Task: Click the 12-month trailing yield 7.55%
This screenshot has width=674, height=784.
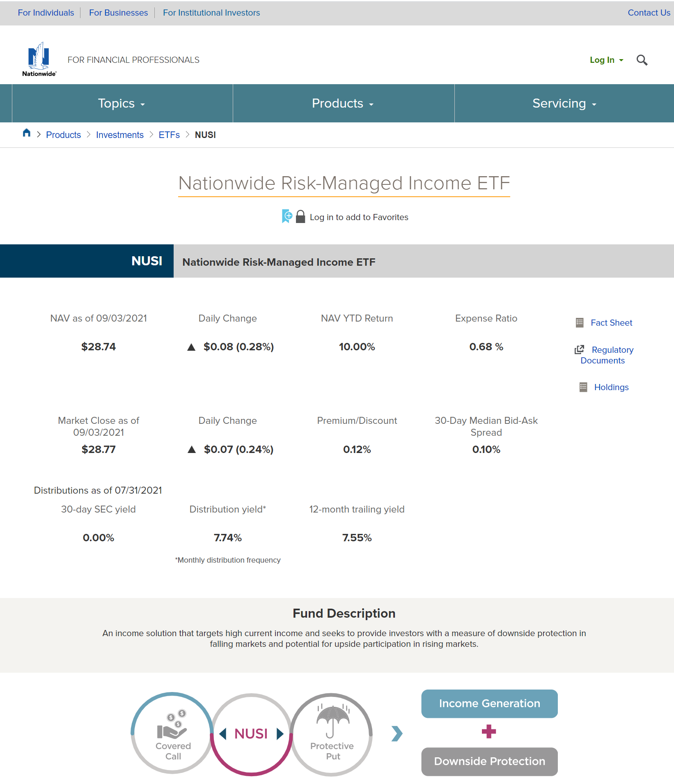Action: [357, 538]
